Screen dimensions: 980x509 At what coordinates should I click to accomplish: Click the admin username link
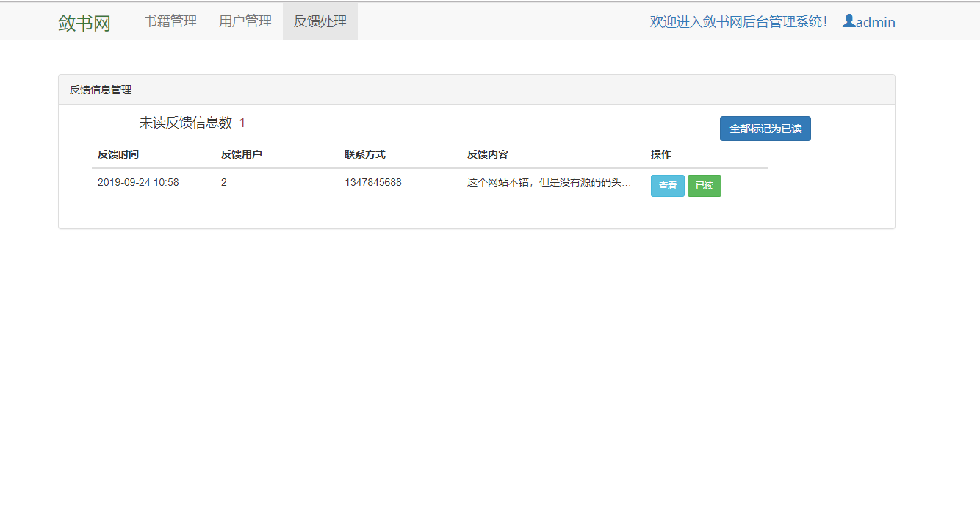pyautogui.click(x=875, y=21)
